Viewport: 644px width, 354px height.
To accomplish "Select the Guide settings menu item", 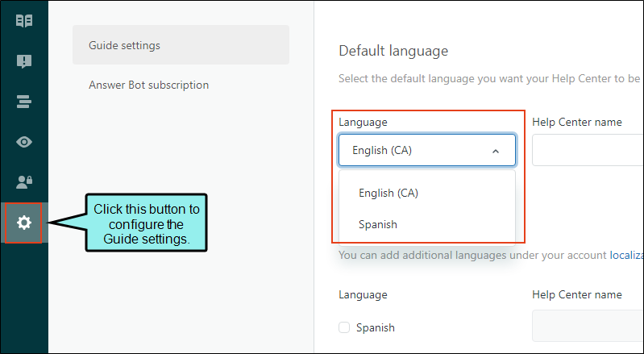I will (x=181, y=45).
